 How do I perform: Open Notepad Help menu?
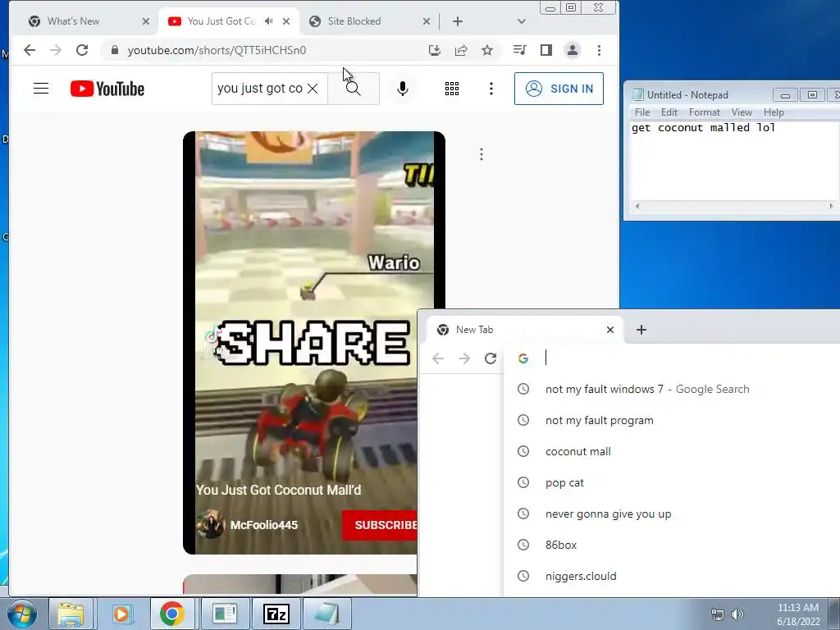click(x=774, y=112)
